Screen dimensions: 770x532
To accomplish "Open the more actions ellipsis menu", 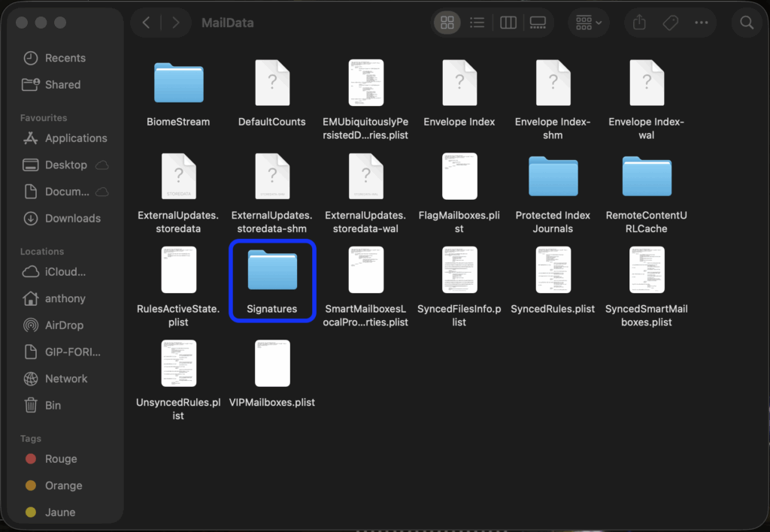I will click(702, 23).
